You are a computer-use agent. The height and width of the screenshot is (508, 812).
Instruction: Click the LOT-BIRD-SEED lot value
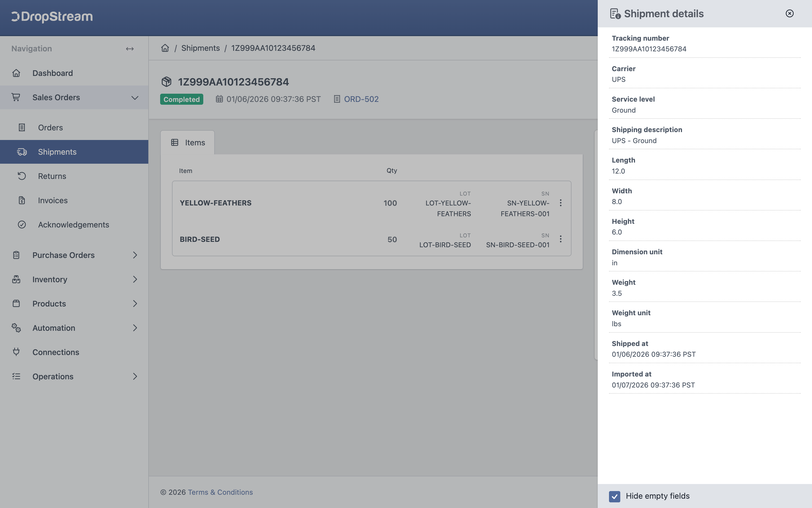click(445, 245)
